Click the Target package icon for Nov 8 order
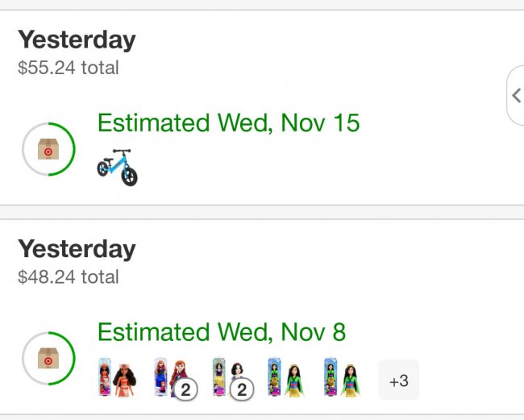The height and width of the screenshot is (420, 524). coord(48,358)
